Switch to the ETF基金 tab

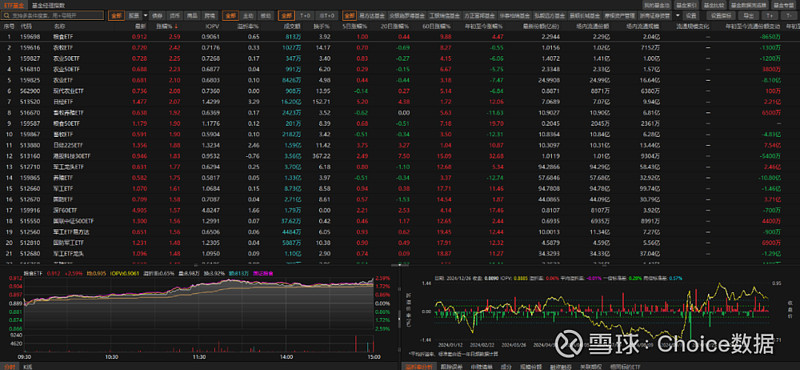tap(14, 5)
